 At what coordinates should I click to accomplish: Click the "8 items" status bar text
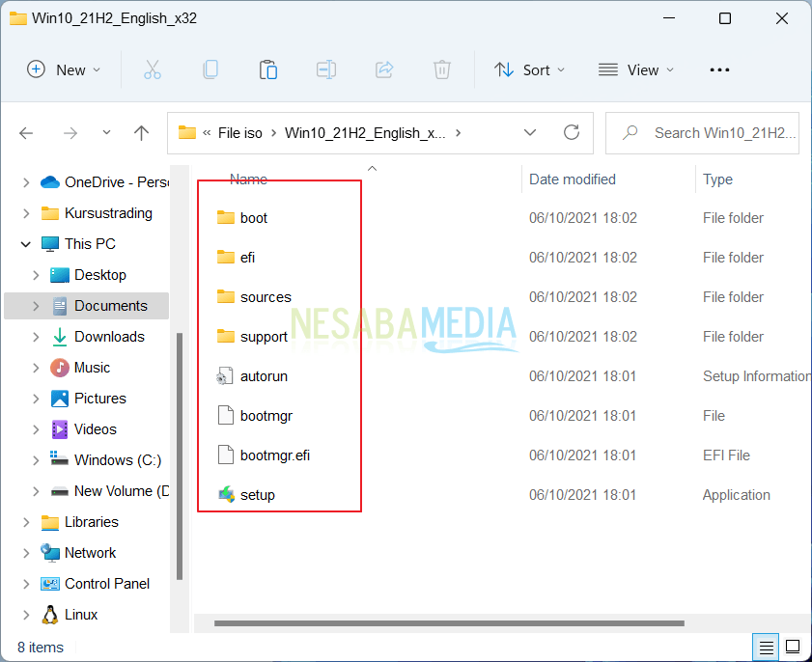[x=41, y=648]
